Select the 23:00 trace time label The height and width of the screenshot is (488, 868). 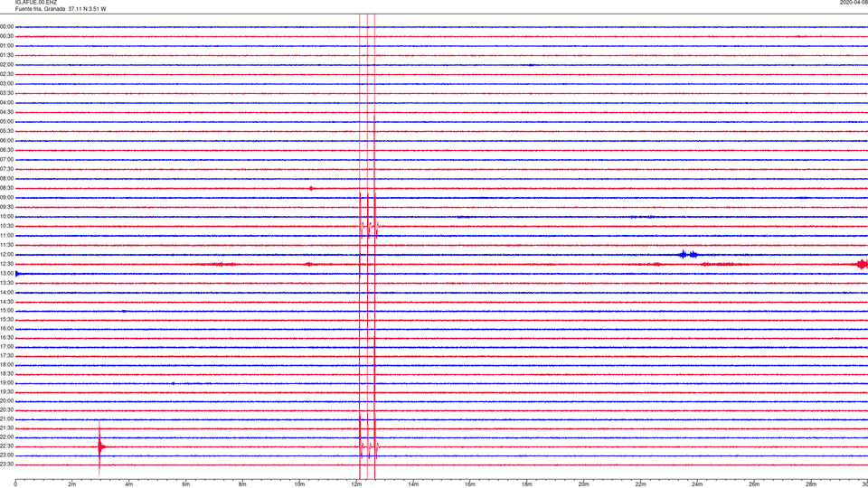[x=6, y=455]
